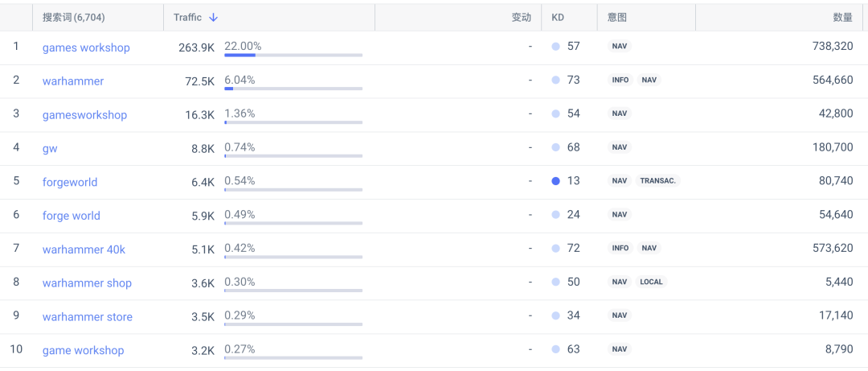Open the 'forgeworld' keyword link
The height and width of the screenshot is (371, 868).
point(70,183)
